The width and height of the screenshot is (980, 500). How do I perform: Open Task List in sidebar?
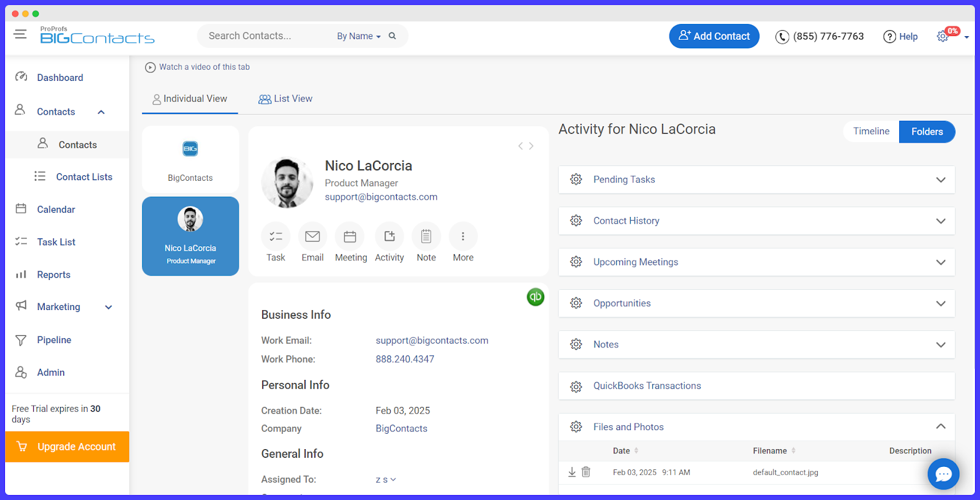coord(56,242)
